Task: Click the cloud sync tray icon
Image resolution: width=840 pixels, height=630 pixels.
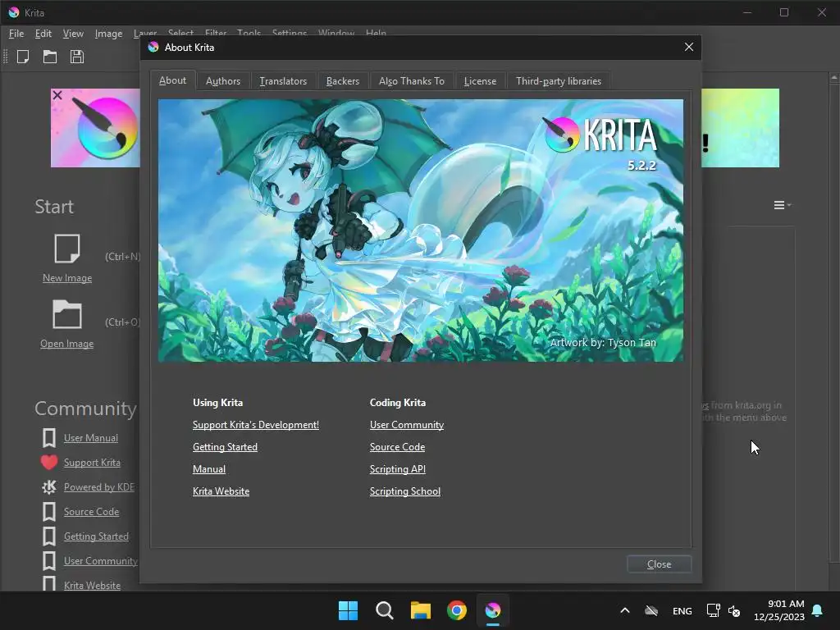Action: tap(651, 610)
